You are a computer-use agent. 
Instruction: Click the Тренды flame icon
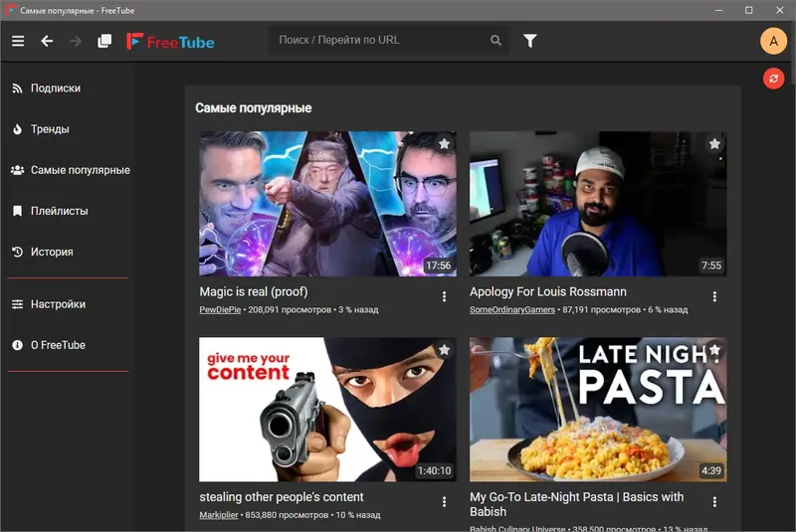tap(17, 129)
